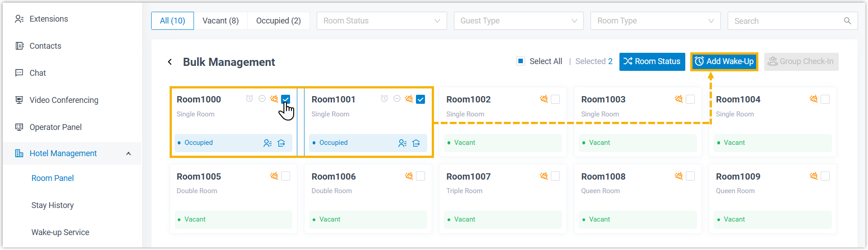This screenshot has height=250, width=868.
Task: Switch to the Vacant (8) tab
Action: (220, 21)
